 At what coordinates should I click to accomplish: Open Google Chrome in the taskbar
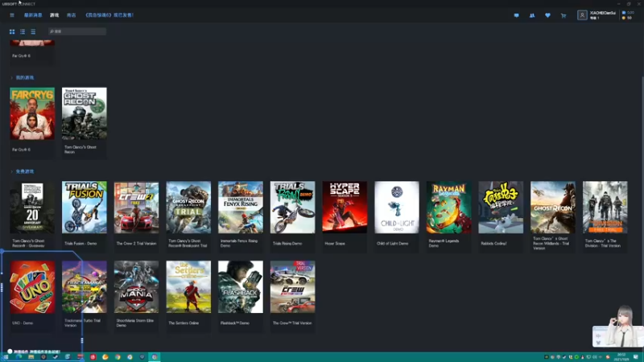pyautogui.click(x=118, y=357)
